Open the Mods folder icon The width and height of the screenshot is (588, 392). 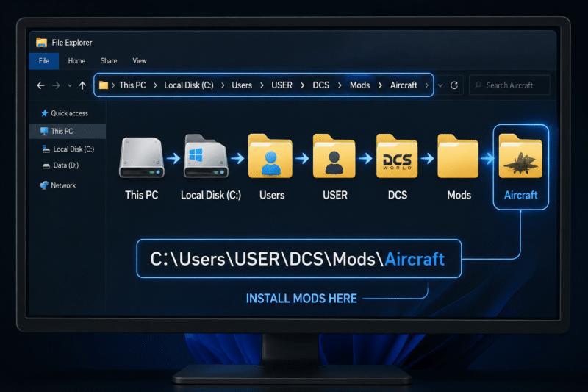coord(458,156)
